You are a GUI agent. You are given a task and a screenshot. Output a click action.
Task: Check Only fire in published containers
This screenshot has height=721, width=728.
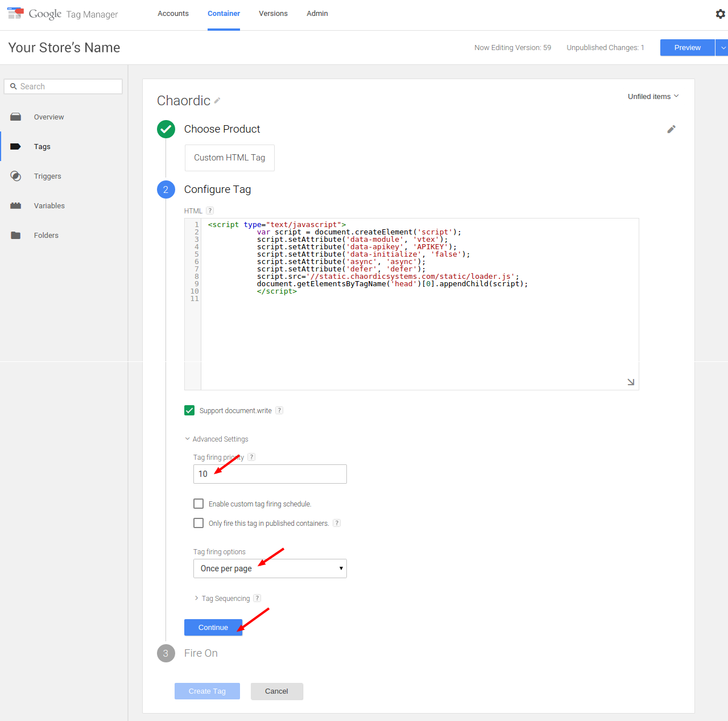[198, 523]
